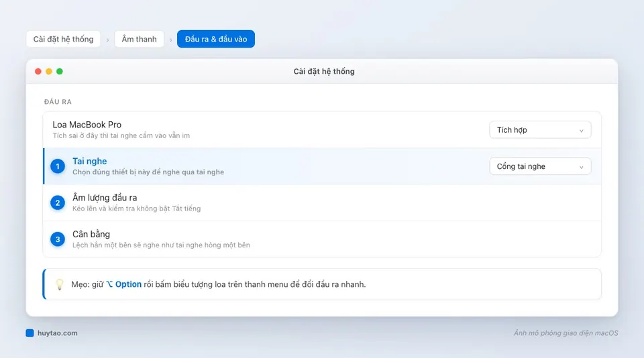Select the Loa MacBook Pro output row

(x=322, y=130)
